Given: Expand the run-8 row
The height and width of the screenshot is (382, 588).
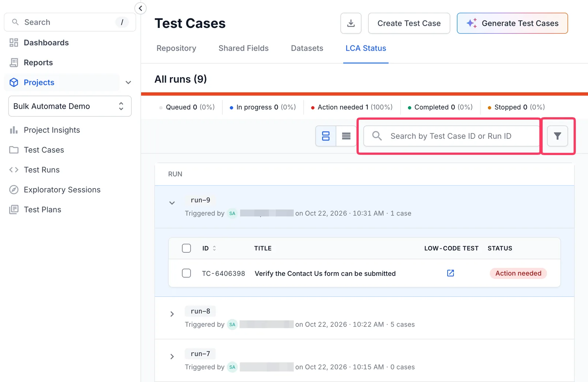Looking at the screenshot, I should click(x=172, y=314).
